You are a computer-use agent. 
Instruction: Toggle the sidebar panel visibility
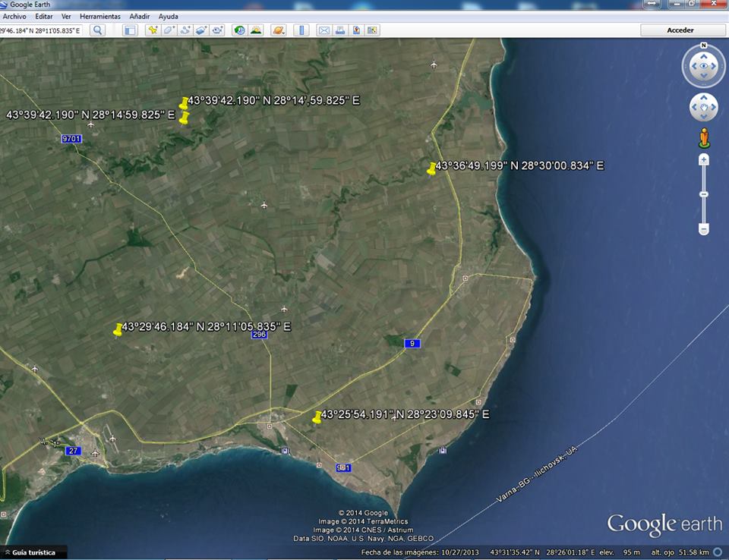130,30
